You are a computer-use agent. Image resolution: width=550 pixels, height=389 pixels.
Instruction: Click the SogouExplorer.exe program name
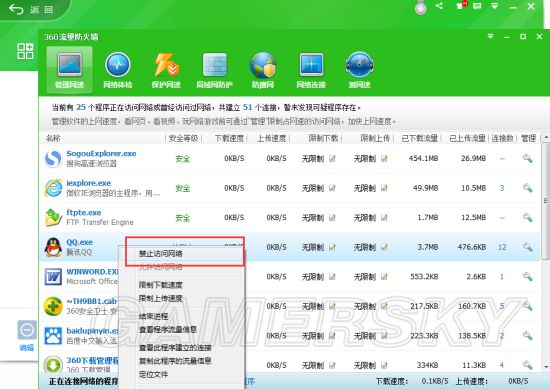tap(101, 153)
